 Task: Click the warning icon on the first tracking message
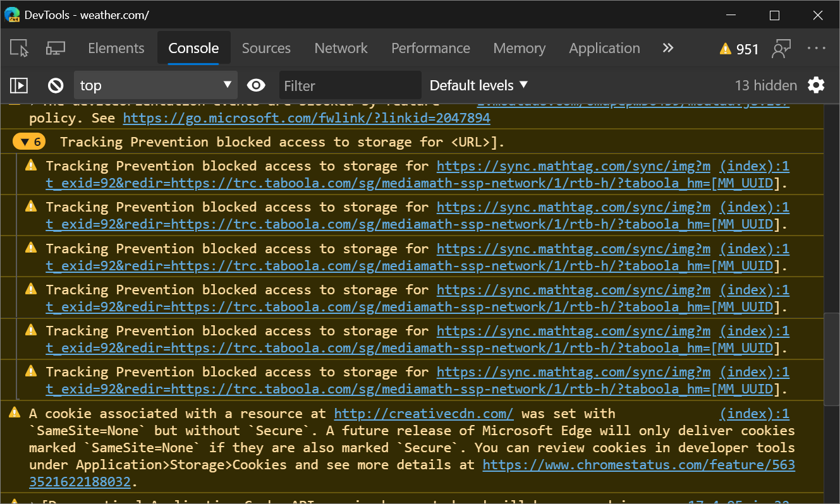[x=31, y=165]
